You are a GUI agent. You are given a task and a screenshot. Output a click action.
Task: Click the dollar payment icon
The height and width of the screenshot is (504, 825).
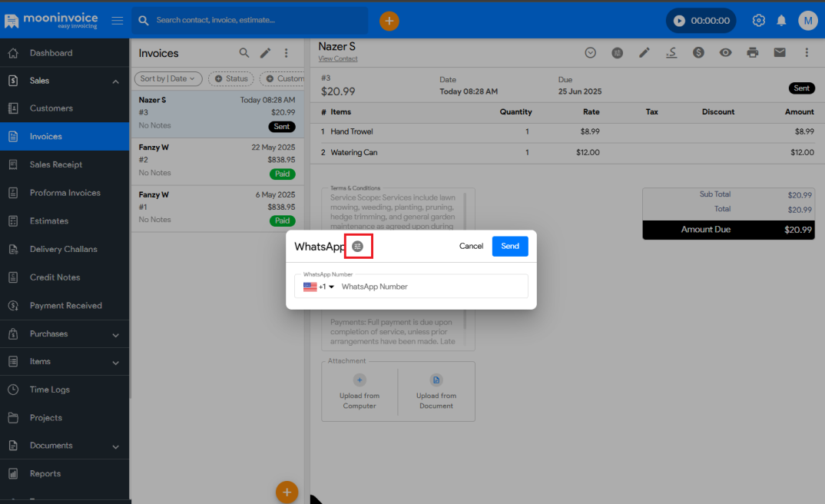698,52
